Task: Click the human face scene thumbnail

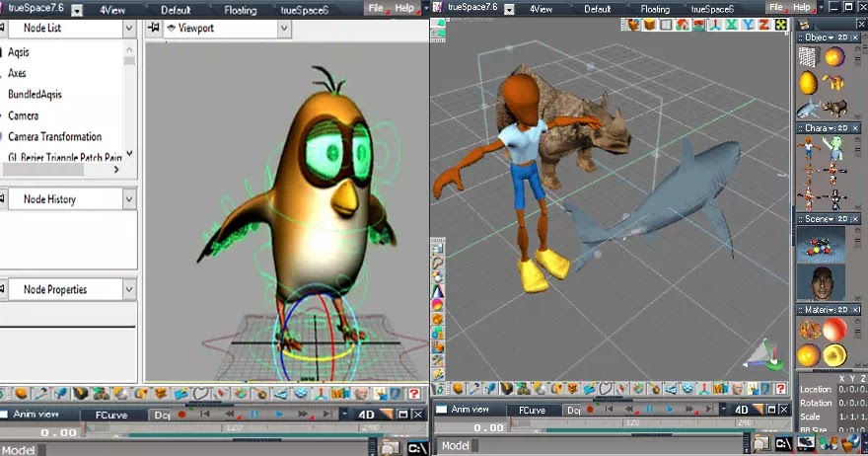Action: [x=820, y=282]
